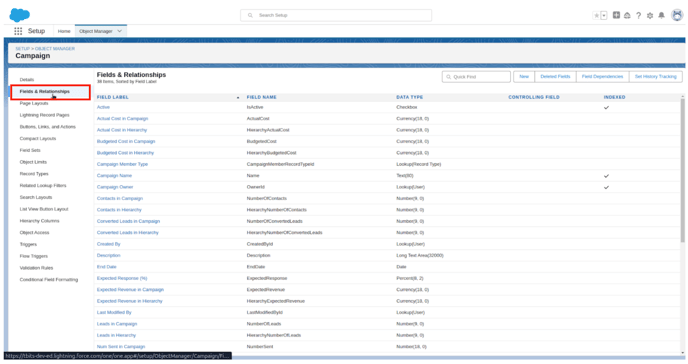Sort by FIELD NAME column header
Screen dimensions: 688x364
click(262, 97)
